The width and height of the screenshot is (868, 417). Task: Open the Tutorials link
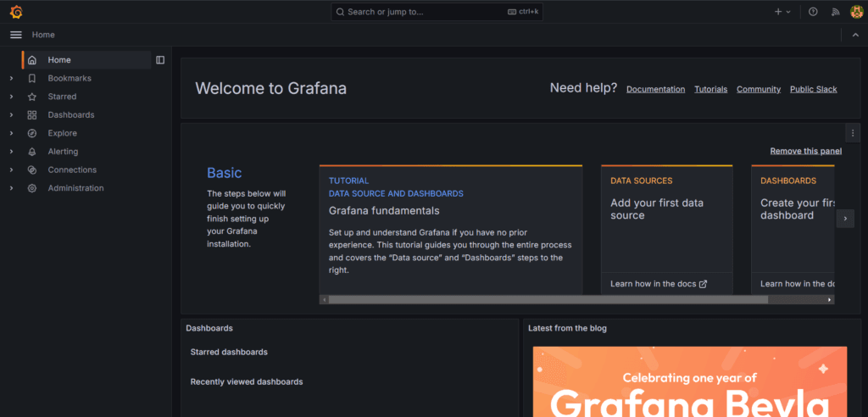[x=711, y=89]
